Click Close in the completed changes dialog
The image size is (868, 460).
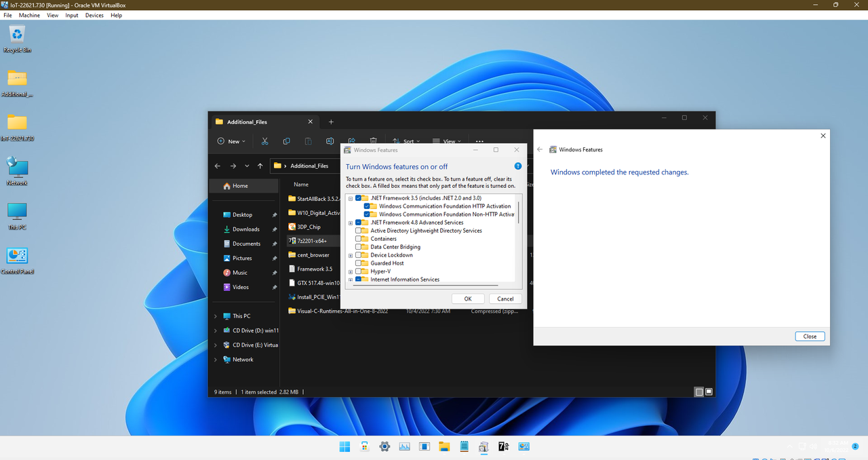point(810,337)
